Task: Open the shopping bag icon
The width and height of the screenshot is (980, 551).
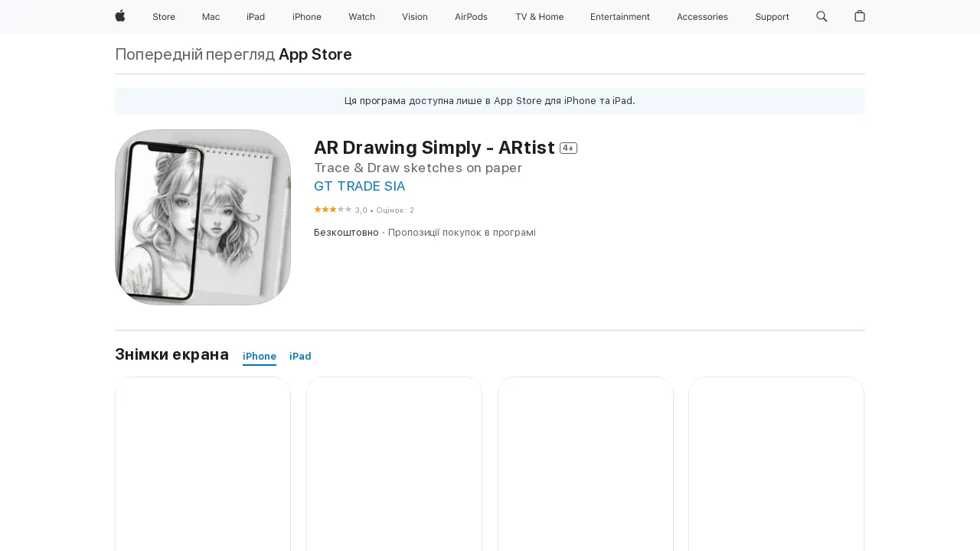Action: pyautogui.click(x=860, y=16)
